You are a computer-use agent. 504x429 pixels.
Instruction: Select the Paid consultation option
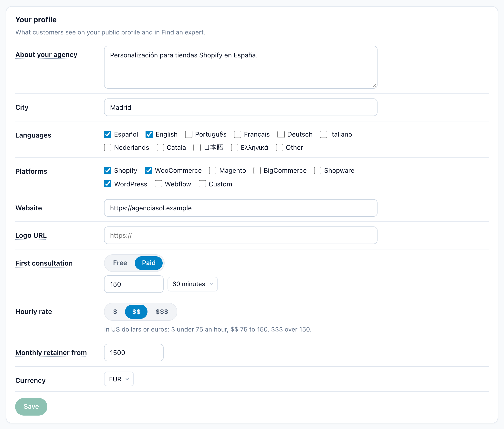(149, 263)
